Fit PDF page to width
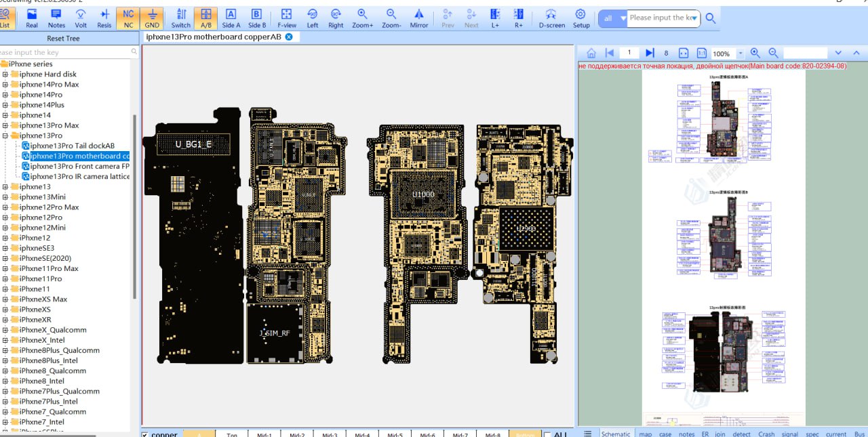The image size is (868, 437). (684, 53)
